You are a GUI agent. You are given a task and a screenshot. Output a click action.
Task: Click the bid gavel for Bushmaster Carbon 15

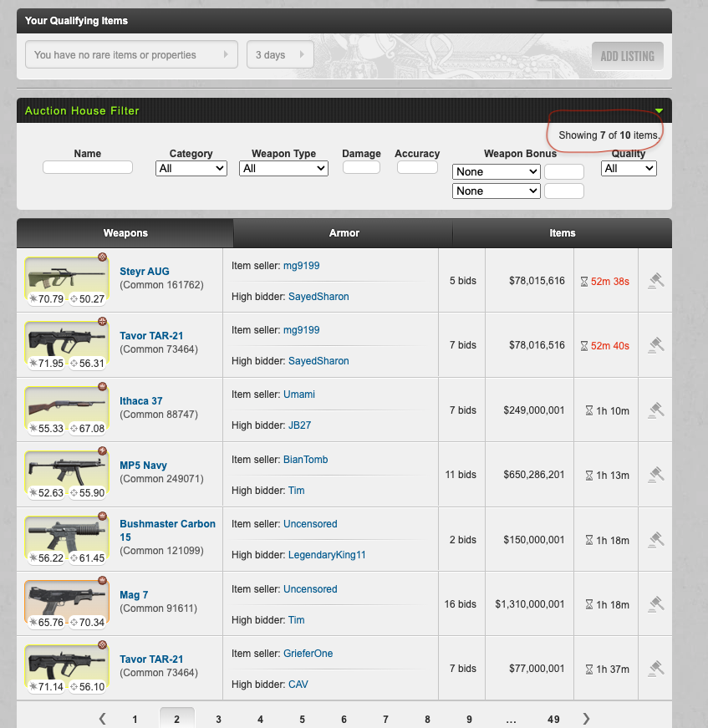(656, 540)
